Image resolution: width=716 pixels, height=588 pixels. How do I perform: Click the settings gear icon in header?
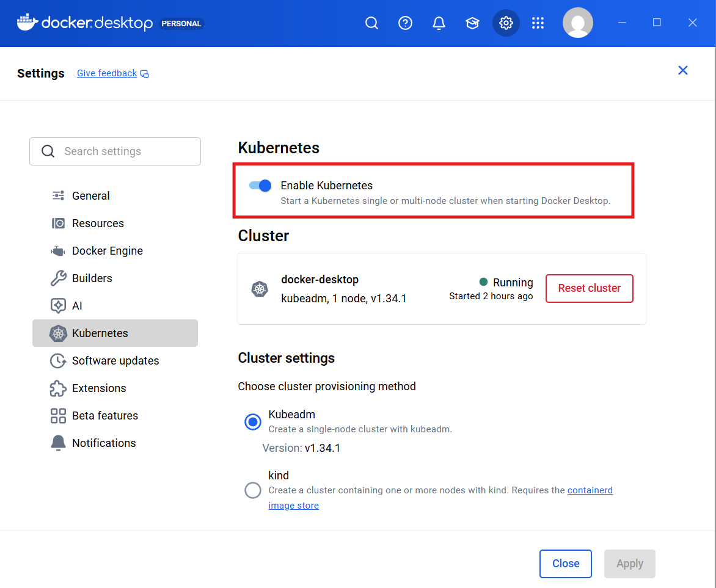(x=506, y=23)
